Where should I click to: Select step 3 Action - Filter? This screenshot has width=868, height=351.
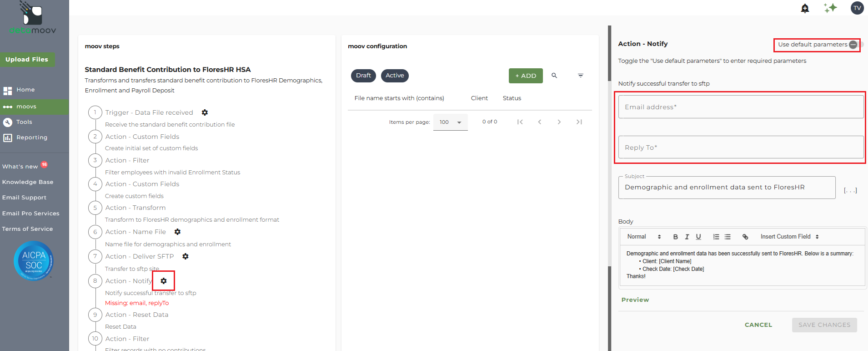(x=127, y=160)
